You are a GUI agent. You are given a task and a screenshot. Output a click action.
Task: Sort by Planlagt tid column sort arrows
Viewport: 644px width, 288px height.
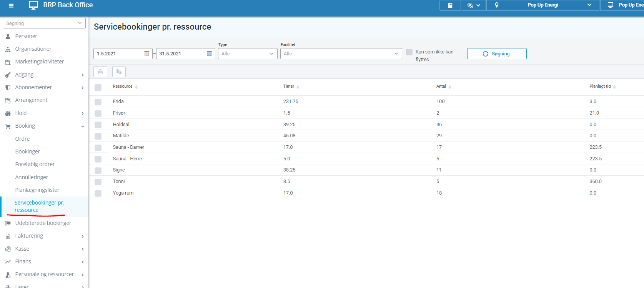tap(614, 87)
